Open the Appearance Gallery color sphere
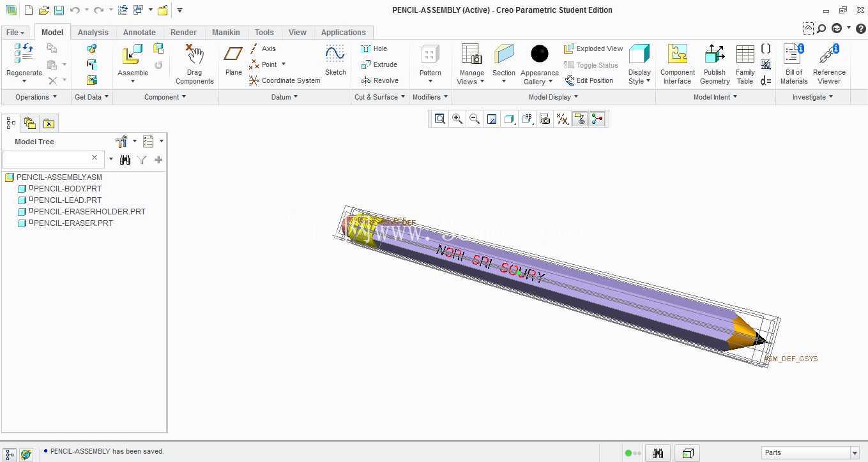The image size is (868, 462). [x=540, y=54]
